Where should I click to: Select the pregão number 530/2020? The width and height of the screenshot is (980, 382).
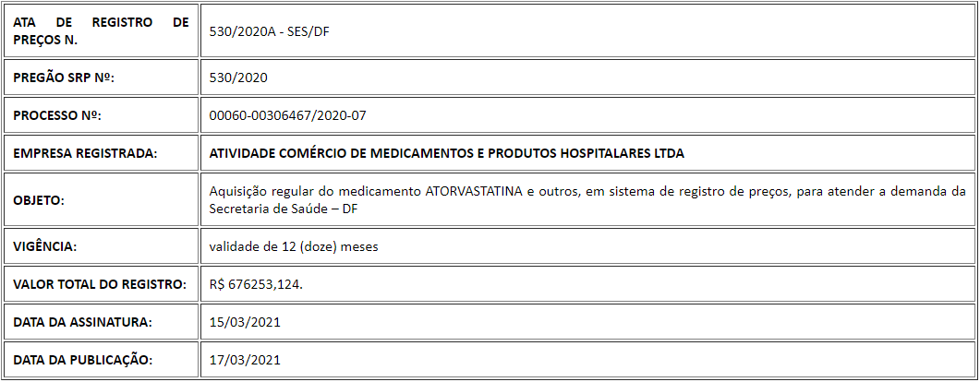(238, 78)
